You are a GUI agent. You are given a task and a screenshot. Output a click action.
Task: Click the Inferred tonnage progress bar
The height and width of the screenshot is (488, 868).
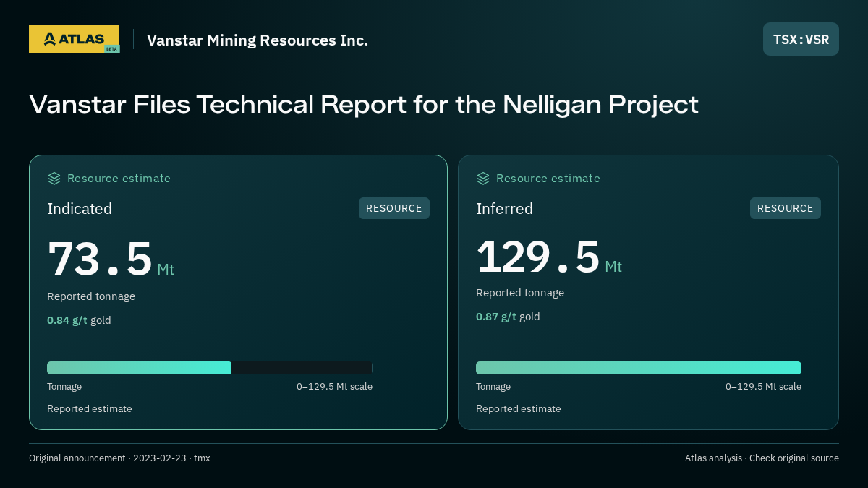pyautogui.click(x=639, y=368)
